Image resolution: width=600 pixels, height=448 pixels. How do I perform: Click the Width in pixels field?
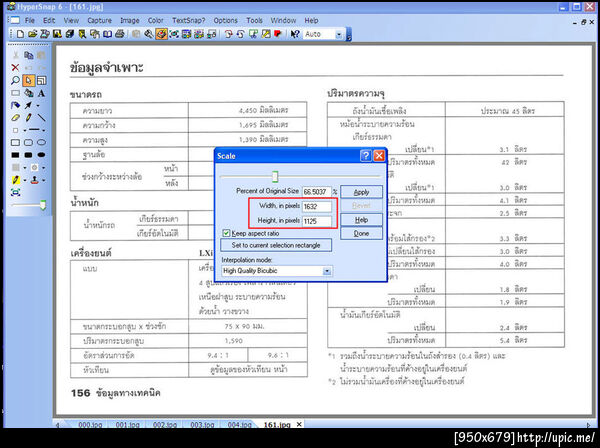316,207
